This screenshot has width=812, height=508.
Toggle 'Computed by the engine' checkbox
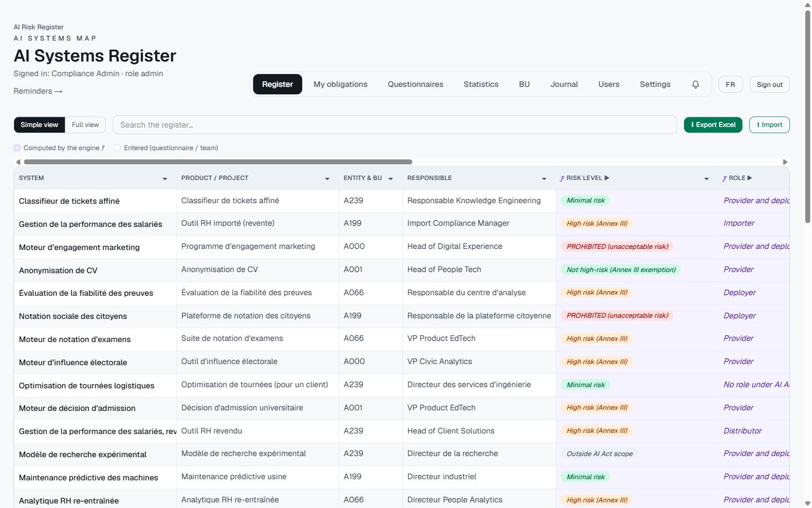coord(17,148)
